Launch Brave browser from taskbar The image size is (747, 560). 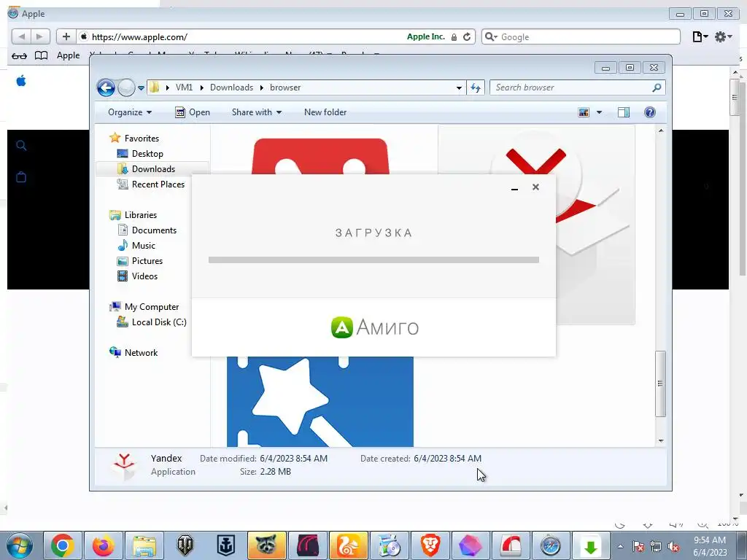tap(430, 545)
